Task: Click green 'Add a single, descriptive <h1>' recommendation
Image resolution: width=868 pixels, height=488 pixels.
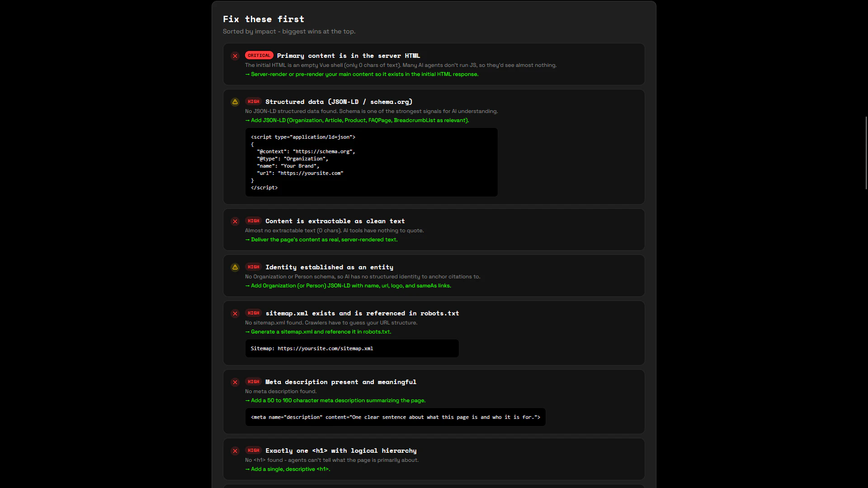Action: point(288,469)
